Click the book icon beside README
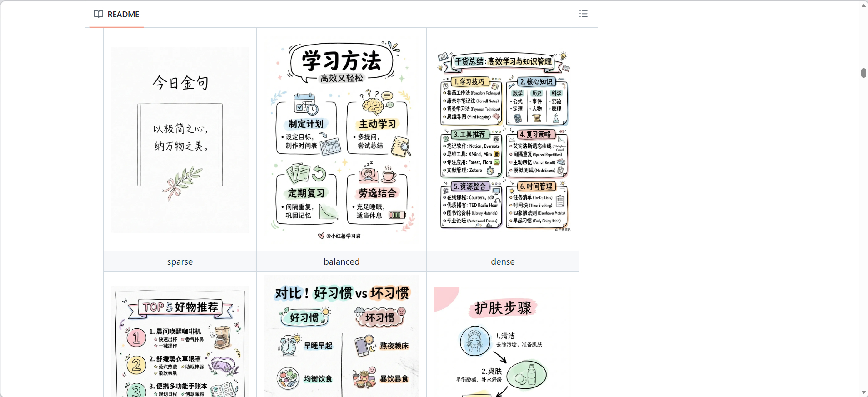Image resolution: width=868 pixels, height=397 pixels. point(99,14)
